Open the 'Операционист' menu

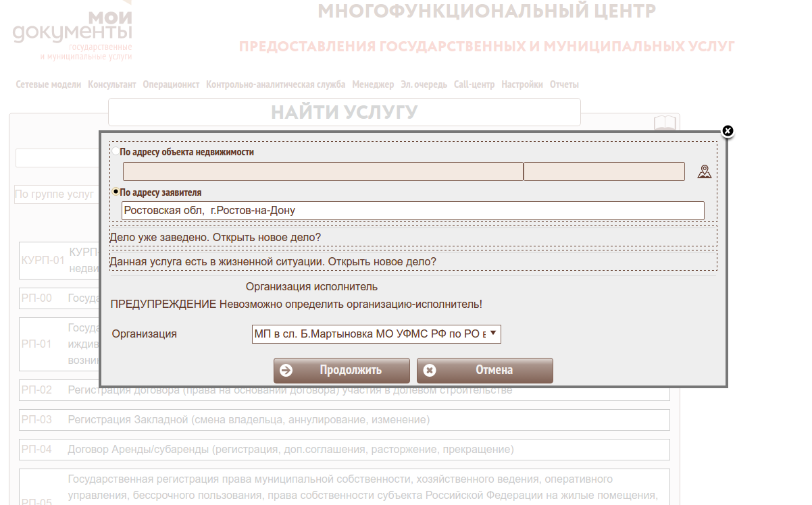(x=171, y=84)
